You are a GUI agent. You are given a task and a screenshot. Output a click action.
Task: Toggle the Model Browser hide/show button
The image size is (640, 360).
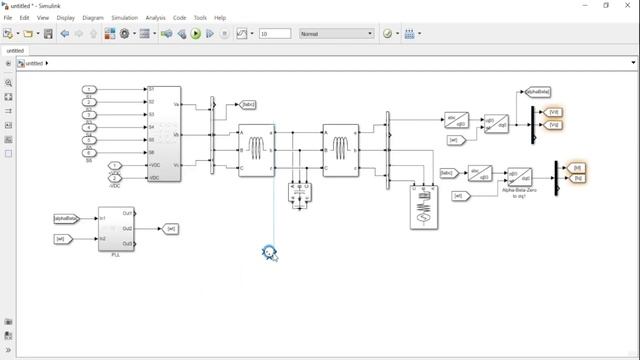pos(8,63)
